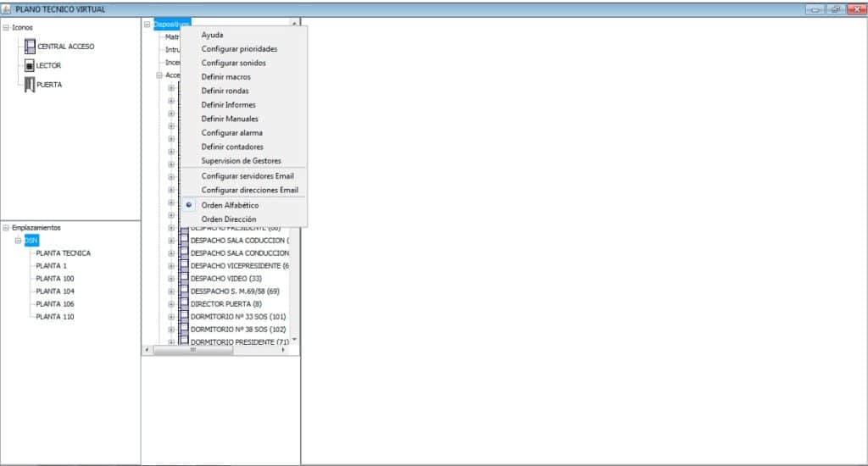Click the application icon in title bar

point(8,8)
